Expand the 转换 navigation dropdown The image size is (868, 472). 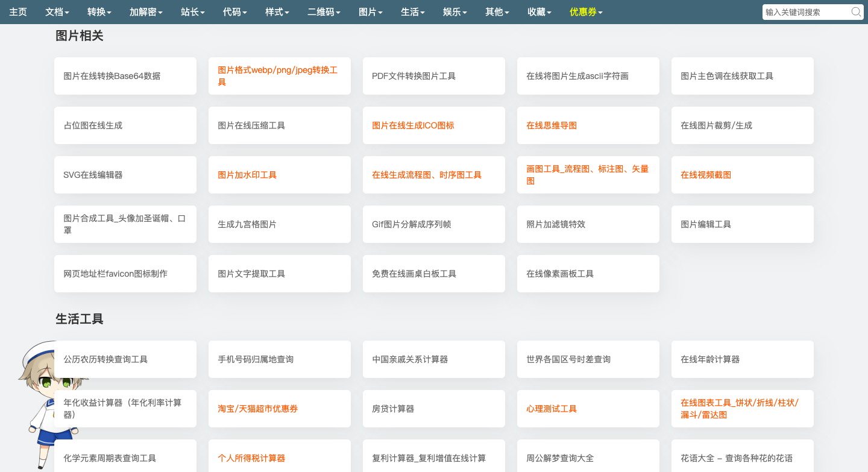click(98, 11)
